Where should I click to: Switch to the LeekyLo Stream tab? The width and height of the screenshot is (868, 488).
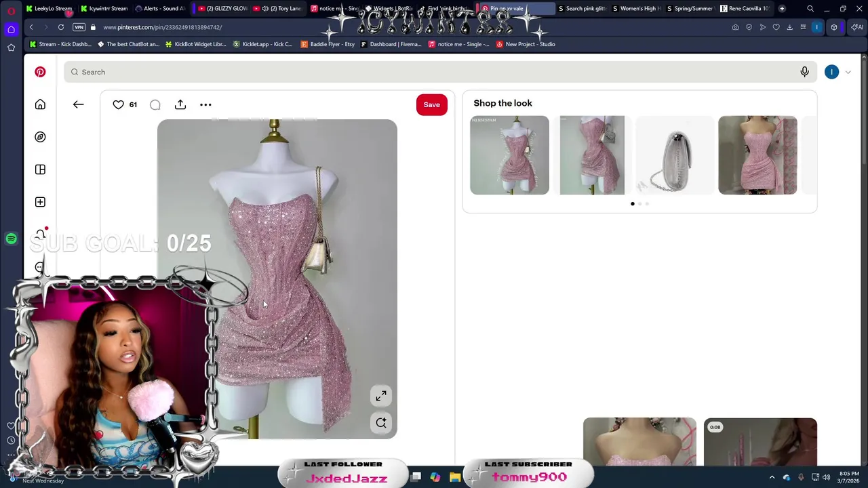49,8
